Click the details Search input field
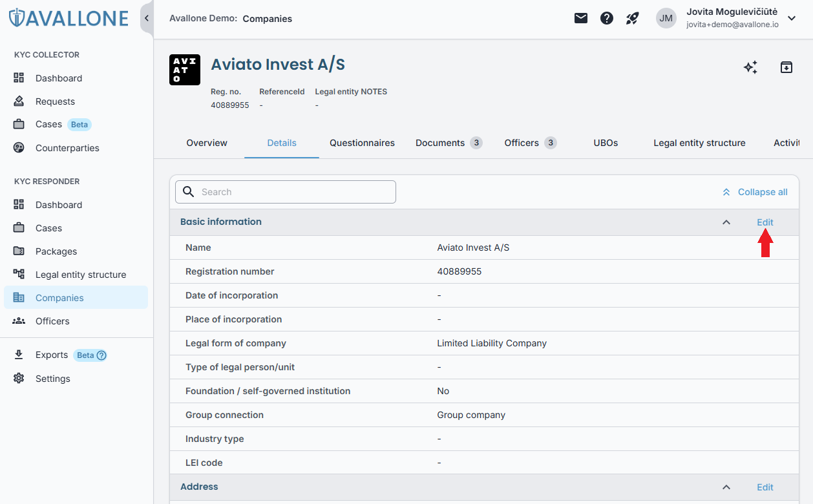813x504 pixels. coord(286,192)
